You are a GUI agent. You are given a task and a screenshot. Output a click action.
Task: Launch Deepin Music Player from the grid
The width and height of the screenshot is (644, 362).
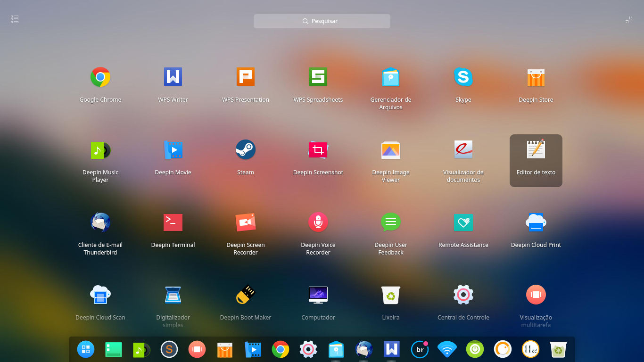pos(100,150)
